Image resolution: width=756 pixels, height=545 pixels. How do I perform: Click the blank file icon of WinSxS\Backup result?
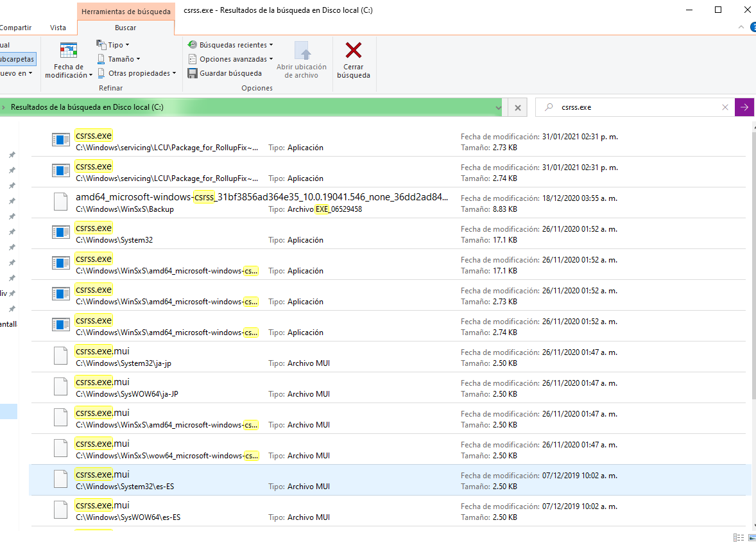point(61,202)
